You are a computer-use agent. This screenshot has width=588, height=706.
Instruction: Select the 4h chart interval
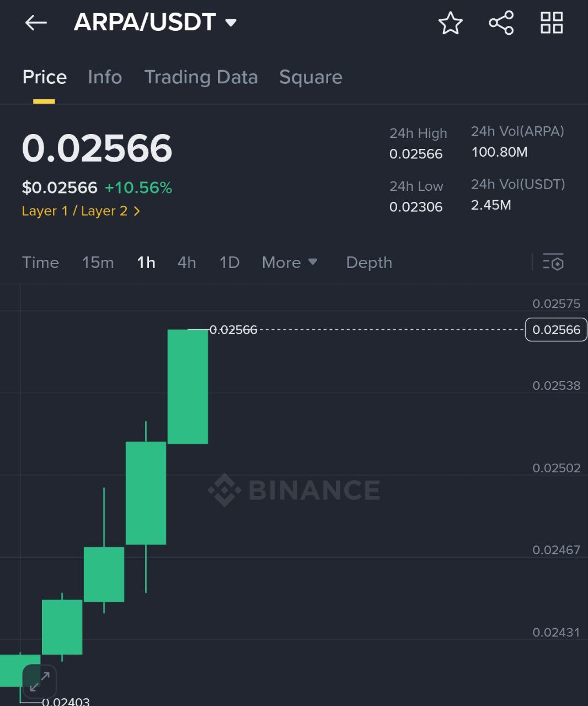[x=187, y=263]
